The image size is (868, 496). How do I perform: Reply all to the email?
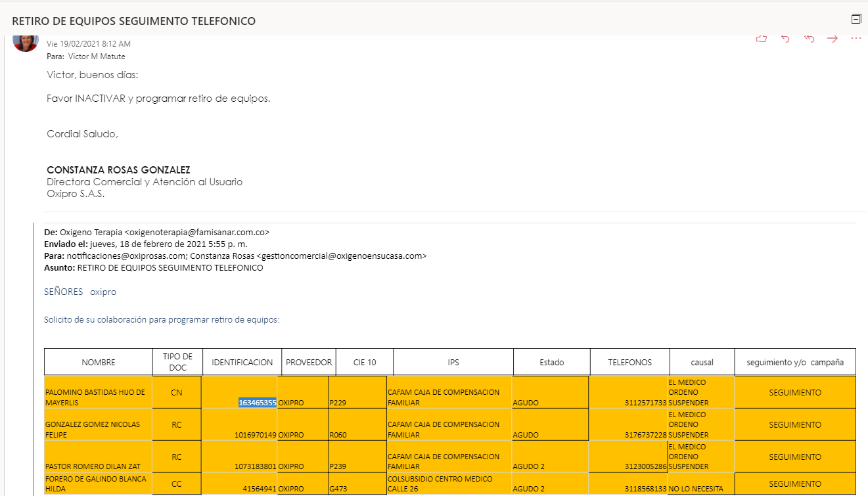pyautogui.click(x=809, y=39)
